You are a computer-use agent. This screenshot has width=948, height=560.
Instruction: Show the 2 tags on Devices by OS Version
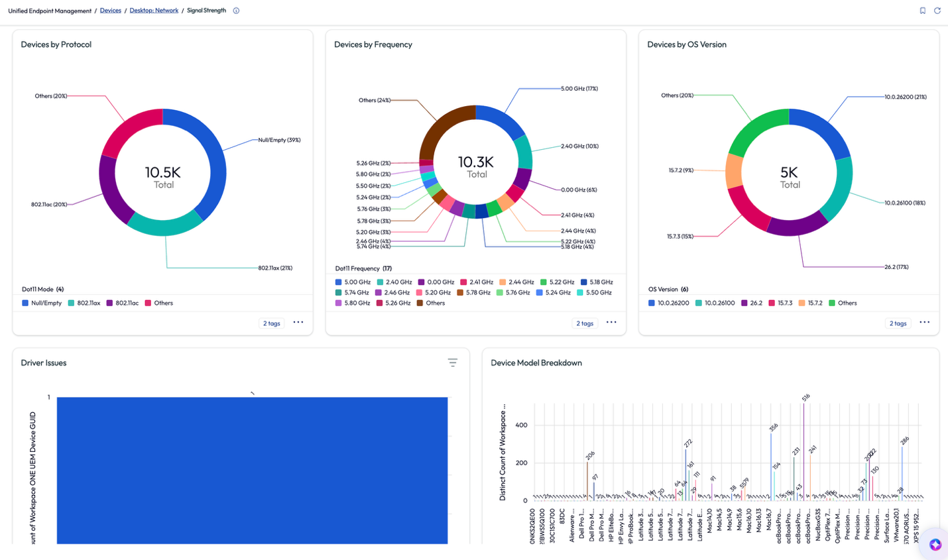(898, 323)
